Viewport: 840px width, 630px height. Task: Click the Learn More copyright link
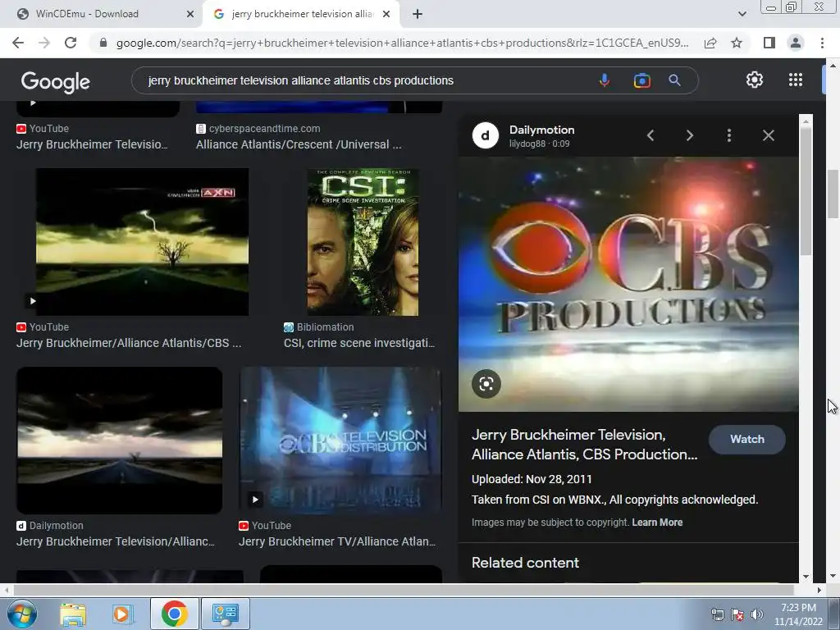coord(657,523)
